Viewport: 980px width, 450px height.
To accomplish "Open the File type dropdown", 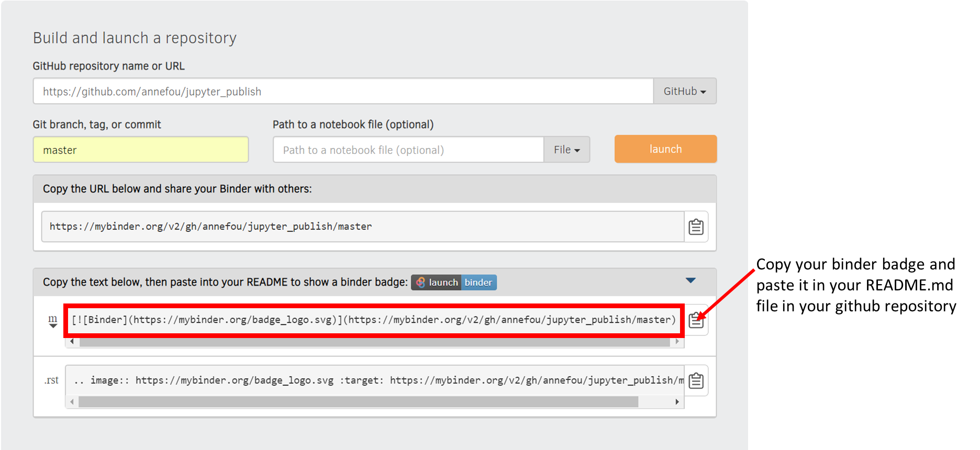I will [567, 150].
